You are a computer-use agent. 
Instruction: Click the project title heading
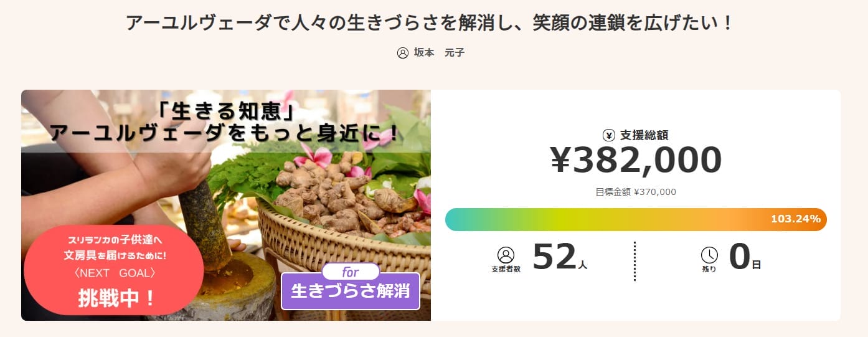pos(430,24)
